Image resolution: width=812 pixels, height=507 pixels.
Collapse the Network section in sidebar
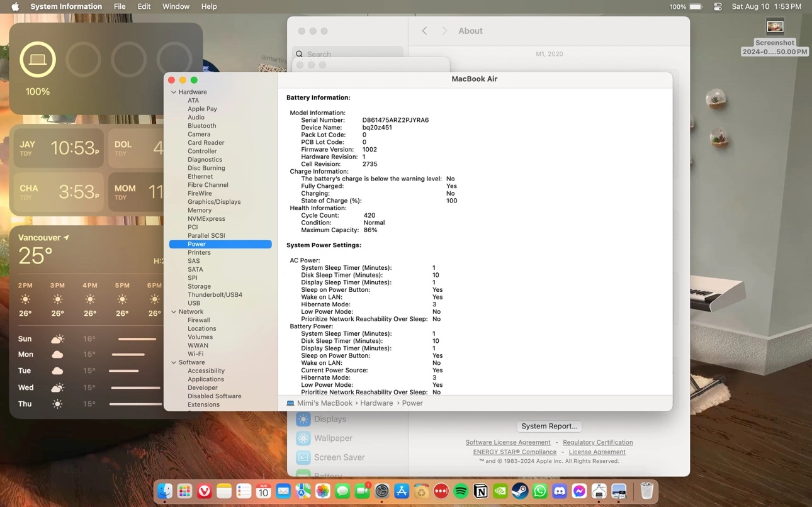pos(174,312)
